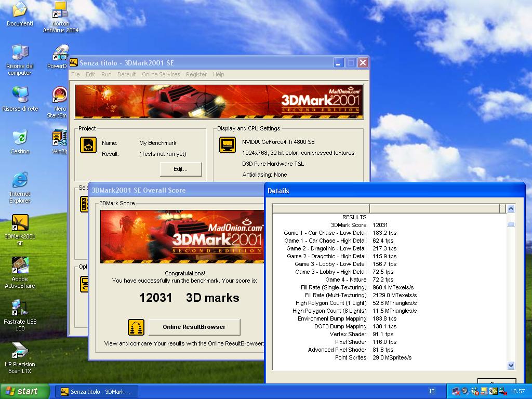Open Fastrate USB 100 shortcut
Image resolution: width=532 pixels, height=399 pixels.
[x=20, y=315]
